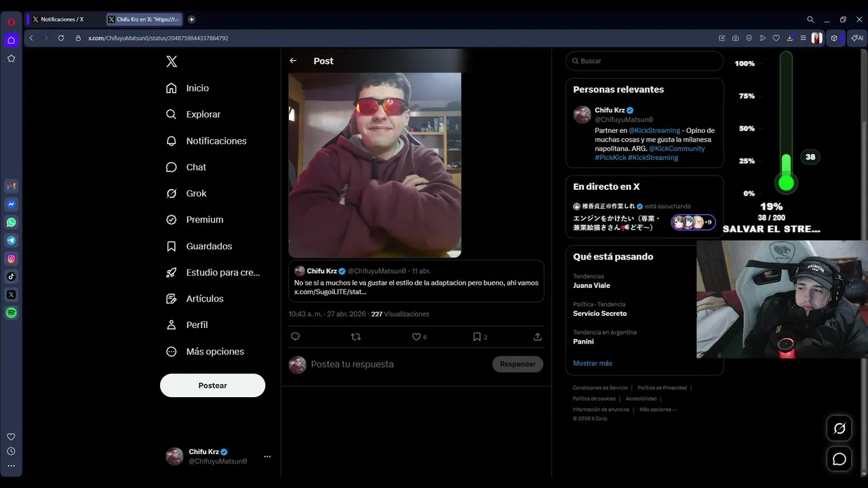Open sidebar three-dot settings
Screen dimensions: 868x488
11,466
